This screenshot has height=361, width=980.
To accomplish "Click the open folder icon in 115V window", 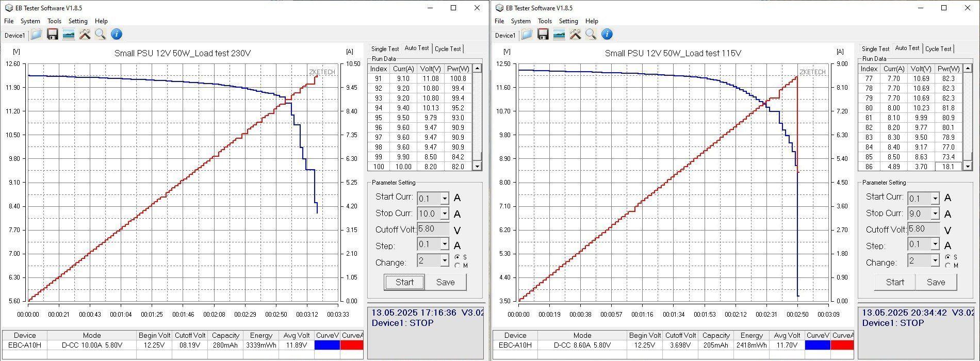I will click(527, 35).
